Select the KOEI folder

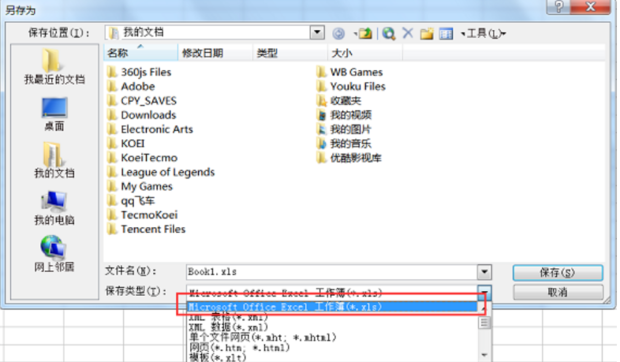(126, 143)
